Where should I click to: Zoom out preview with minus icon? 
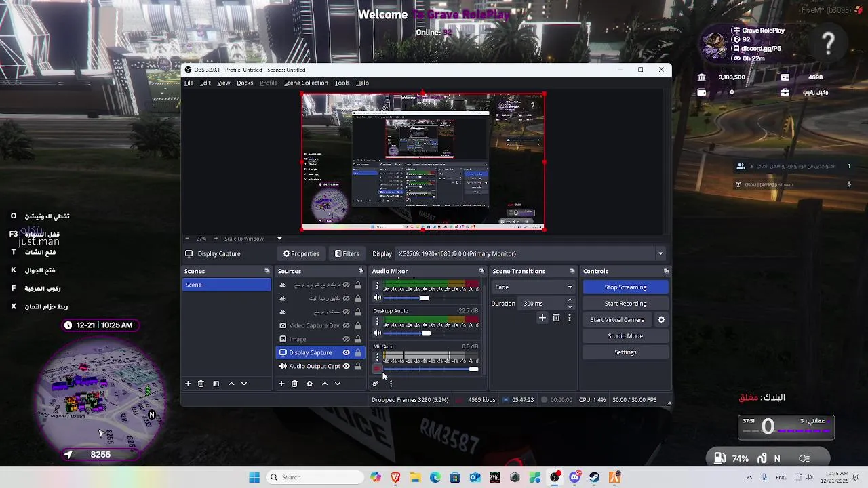[x=187, y=239]
